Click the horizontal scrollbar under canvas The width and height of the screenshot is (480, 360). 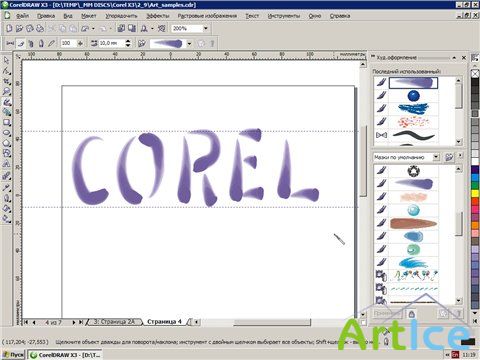tap(272, 322)
